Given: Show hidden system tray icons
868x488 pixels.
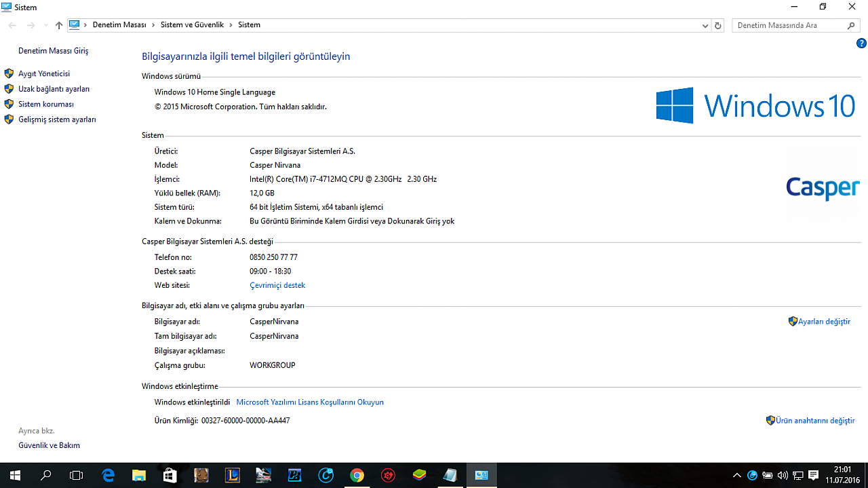Looking at the screenshot, I should [737, 476].
